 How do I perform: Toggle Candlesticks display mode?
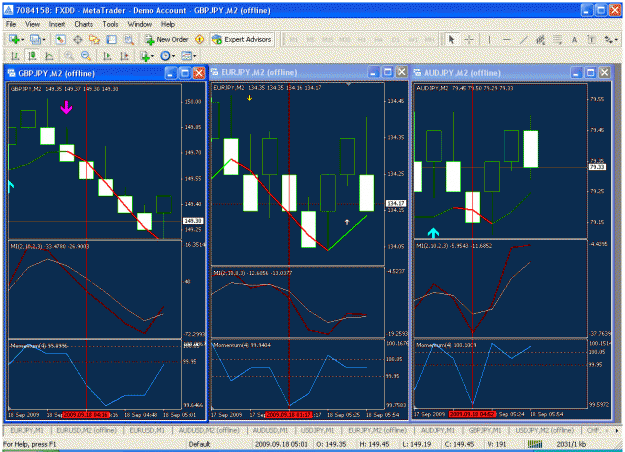(x=32, y=56)
